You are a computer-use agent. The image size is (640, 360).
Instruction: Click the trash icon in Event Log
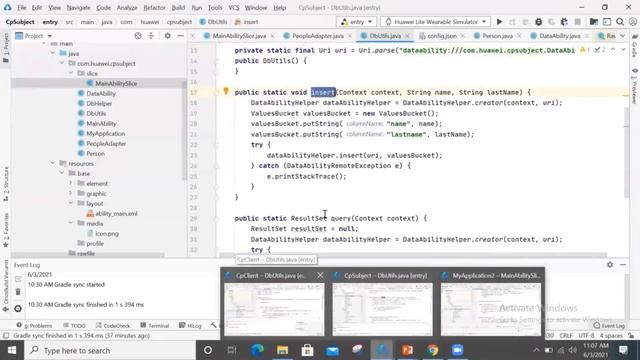point(18,291)
